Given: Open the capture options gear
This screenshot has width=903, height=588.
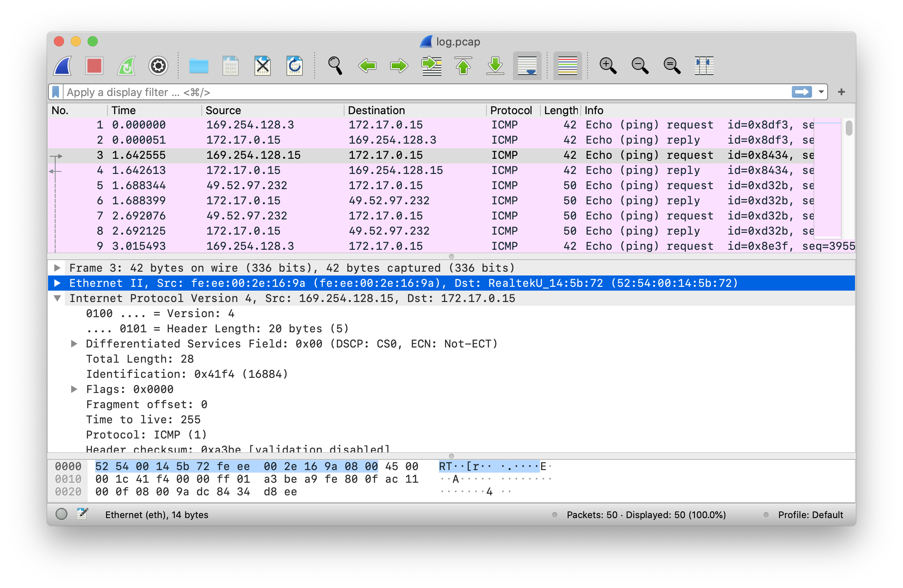Looking at the screenshot, I should 158,66.
